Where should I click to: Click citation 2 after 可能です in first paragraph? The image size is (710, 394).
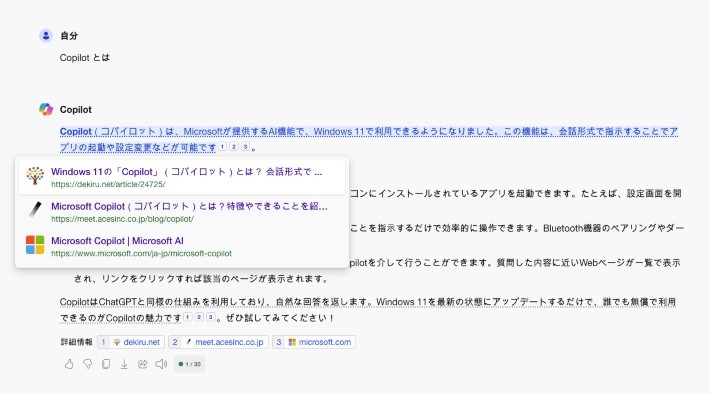pos(234,146)
